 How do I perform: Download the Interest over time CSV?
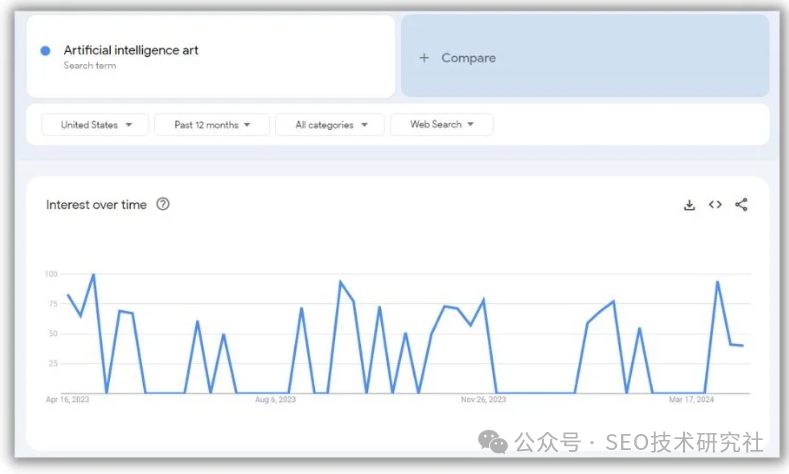click(689, 205)
